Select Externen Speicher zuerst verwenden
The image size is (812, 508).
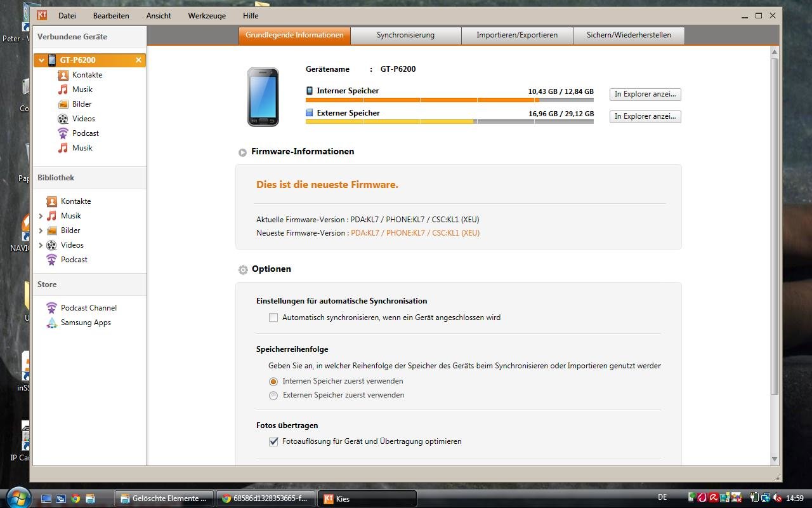[273, 396]
